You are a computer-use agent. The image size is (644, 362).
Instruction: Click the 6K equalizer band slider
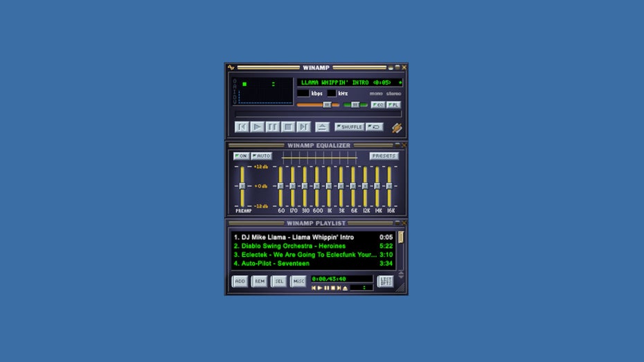click(x=353, y=186)
